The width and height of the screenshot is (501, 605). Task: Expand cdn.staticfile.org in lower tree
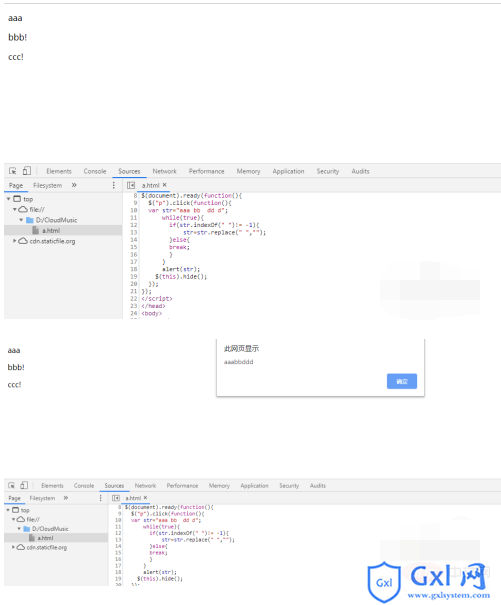click(x=13, y=547)
